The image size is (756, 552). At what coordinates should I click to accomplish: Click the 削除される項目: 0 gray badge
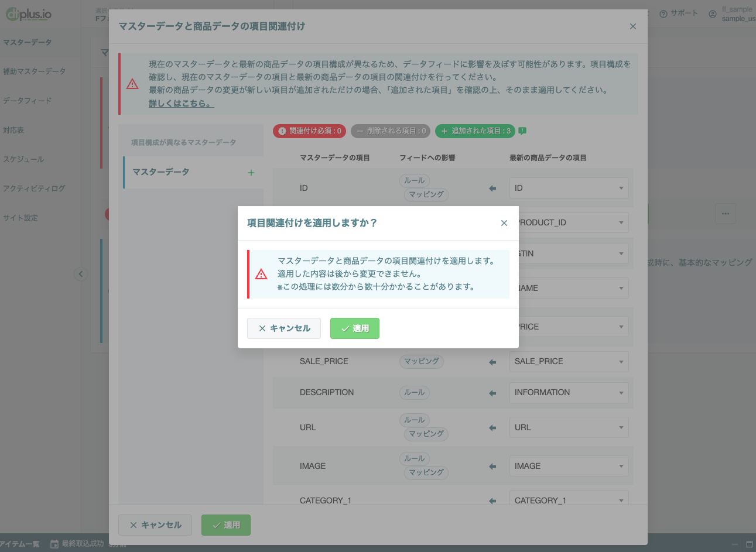(x=391, y=131)
